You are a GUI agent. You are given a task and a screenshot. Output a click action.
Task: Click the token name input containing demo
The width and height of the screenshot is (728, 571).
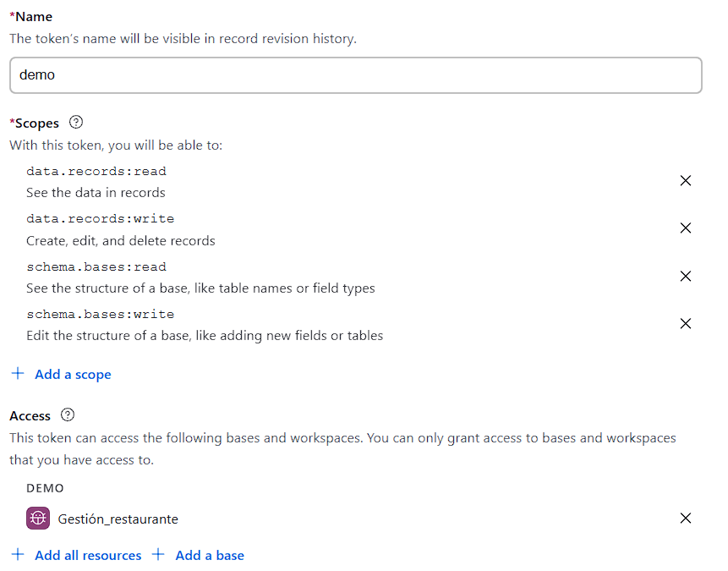355,74
